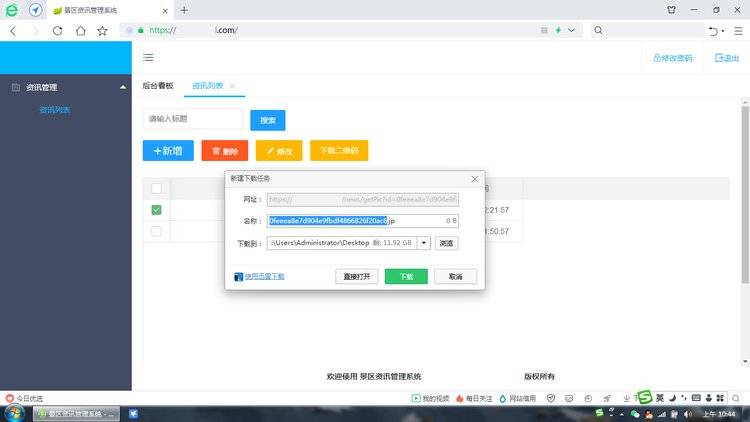Toggle sidebar with hamburger menu icon
The height and width of the screenshot is (422, 750).
[148, 58]
